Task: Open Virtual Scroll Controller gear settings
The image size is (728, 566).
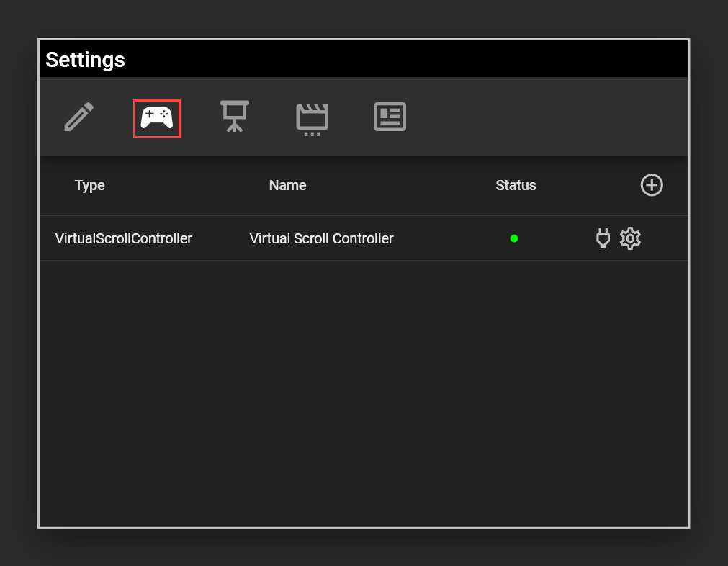Action: (x=630, y=238)
